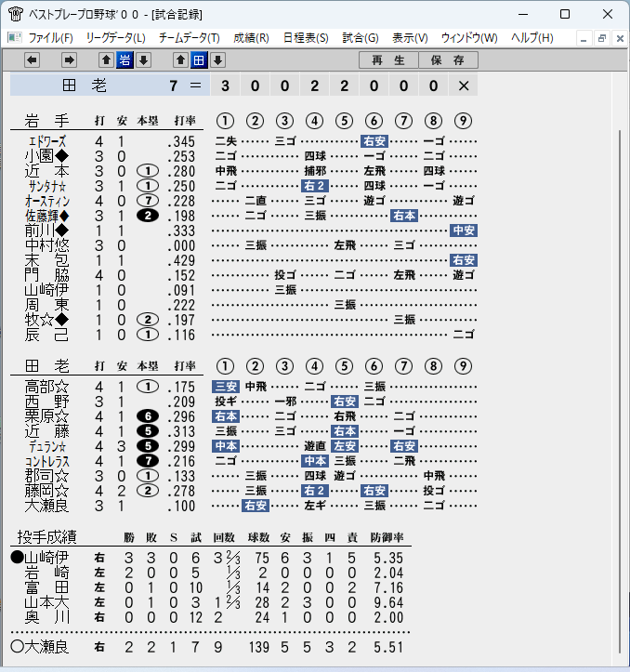Open the ファイル(F) menu
The height and width of the screenshot is (672, 630).
50,38
